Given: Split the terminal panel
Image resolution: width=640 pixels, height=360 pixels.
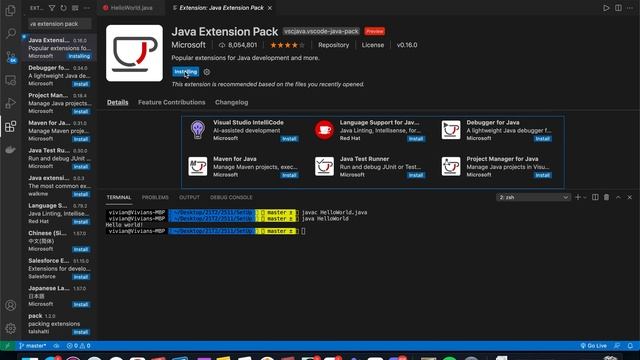Looking at the screenshot, I should point(595,197).
